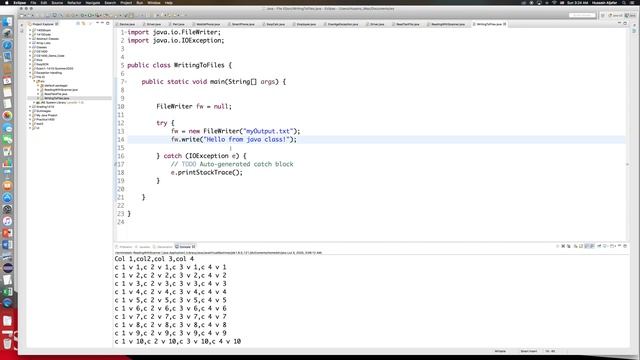
Task: Click console line ending 'c 4 v 10'
Action: [178, 341]
